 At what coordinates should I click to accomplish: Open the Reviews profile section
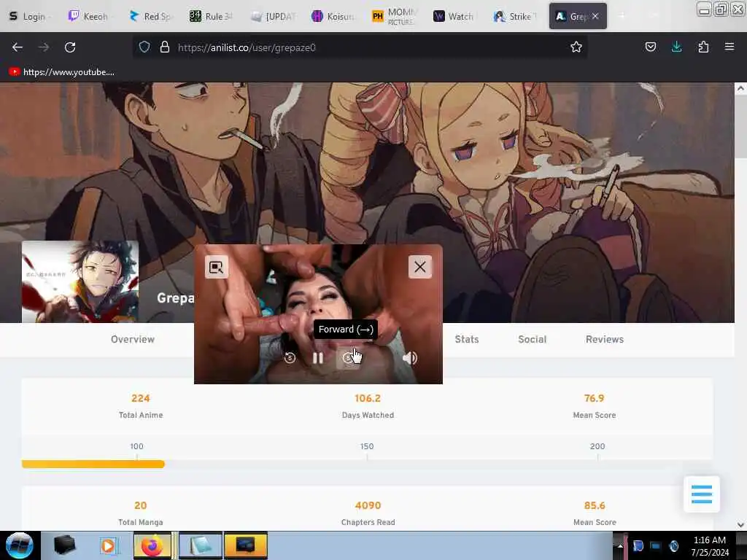(605, 340)
